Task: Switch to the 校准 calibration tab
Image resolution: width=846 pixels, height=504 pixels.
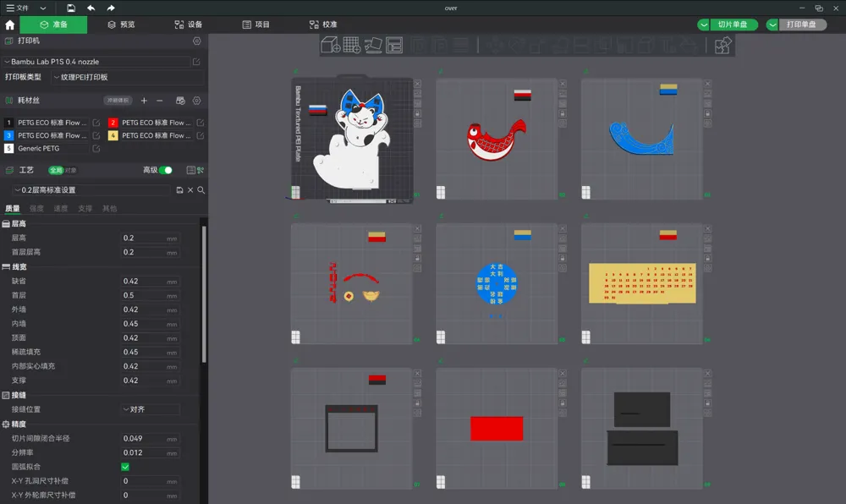Action: coord(323,25)
